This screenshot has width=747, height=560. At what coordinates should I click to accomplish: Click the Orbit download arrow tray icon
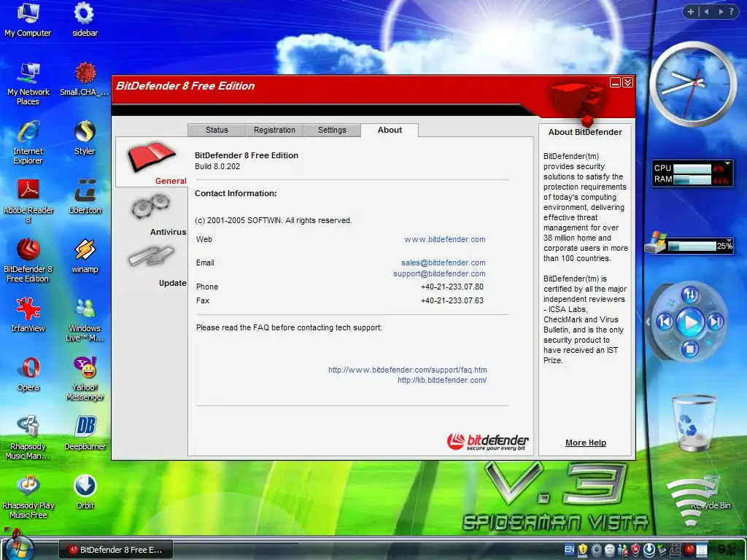pos(649,550)
